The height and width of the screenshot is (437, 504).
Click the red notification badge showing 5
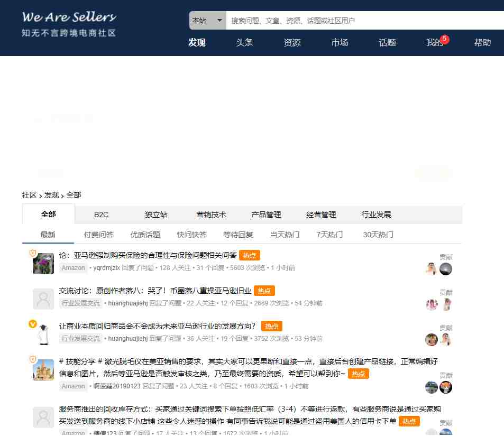(445, 39)
